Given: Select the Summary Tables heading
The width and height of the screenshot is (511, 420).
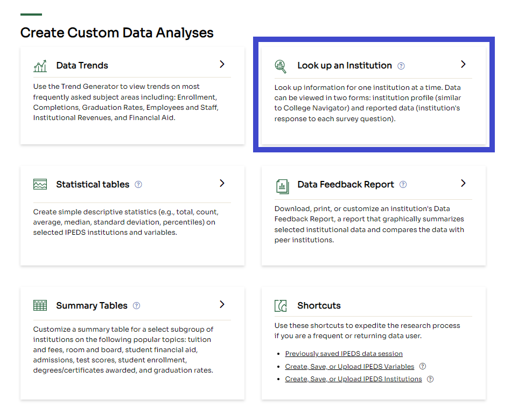Looking at the screenshot, I should [x=92, y=306].
